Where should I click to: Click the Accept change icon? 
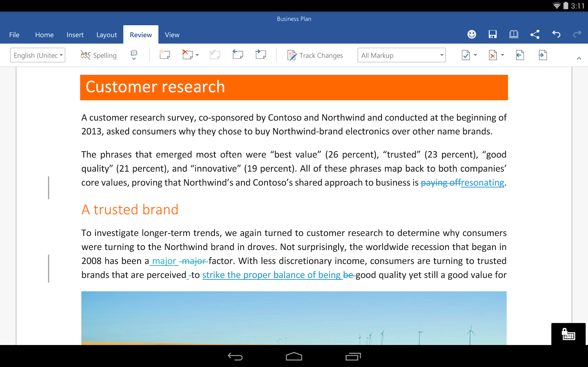click(x=466, y=55)
